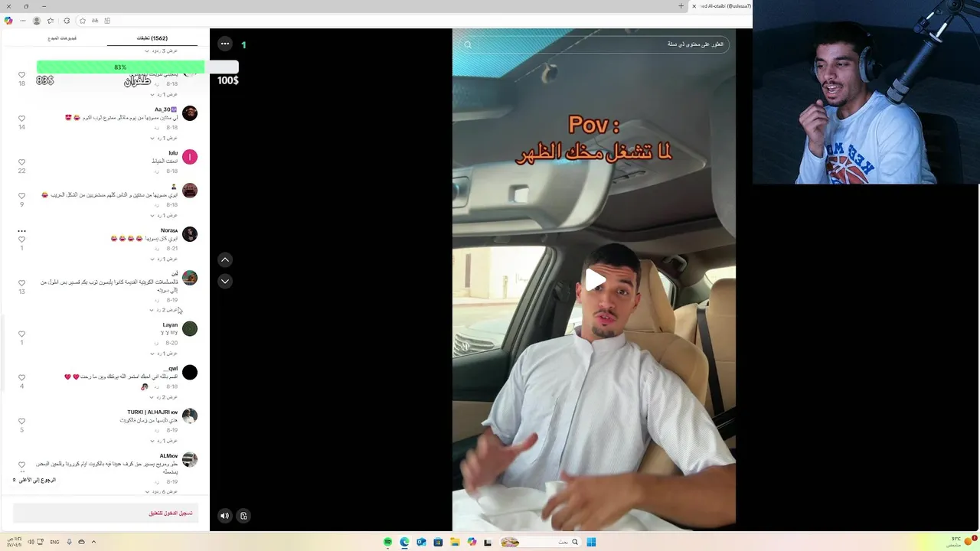This screenshot has height=551, width=980.
Task: Expand the reply under the 9-like comment
Action: pos(163,215)
